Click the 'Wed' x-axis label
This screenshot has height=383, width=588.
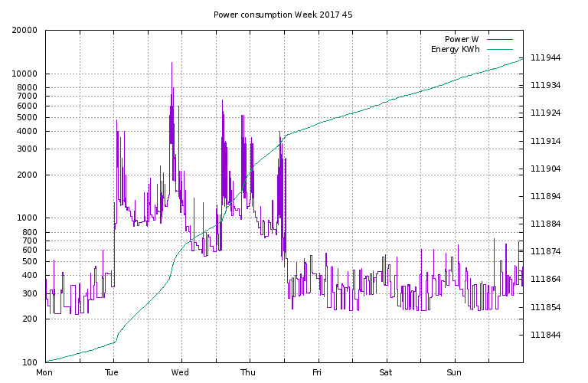pos(180,372)
